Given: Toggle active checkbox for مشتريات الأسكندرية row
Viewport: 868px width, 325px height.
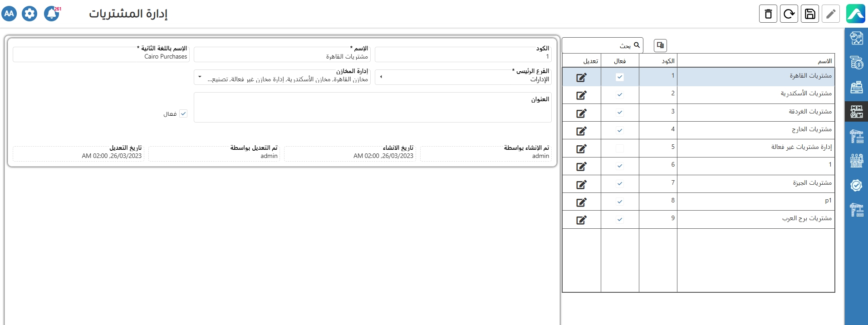Looking at the screenshot, I should pyautogui.click(x=620, y=95).
